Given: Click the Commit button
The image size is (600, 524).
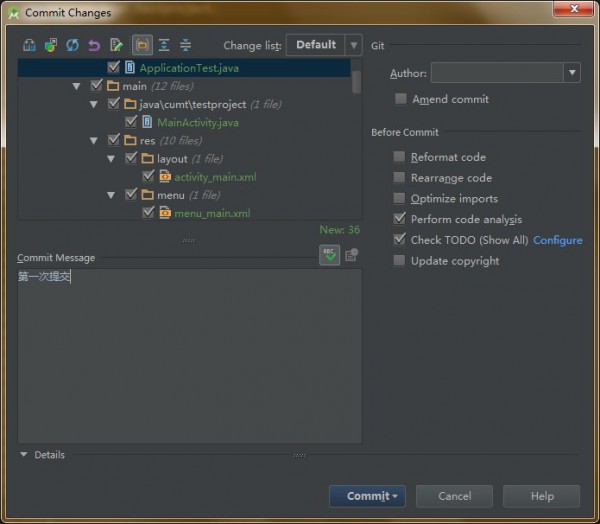Looking at the screenshot, I should tap(367, 496).
